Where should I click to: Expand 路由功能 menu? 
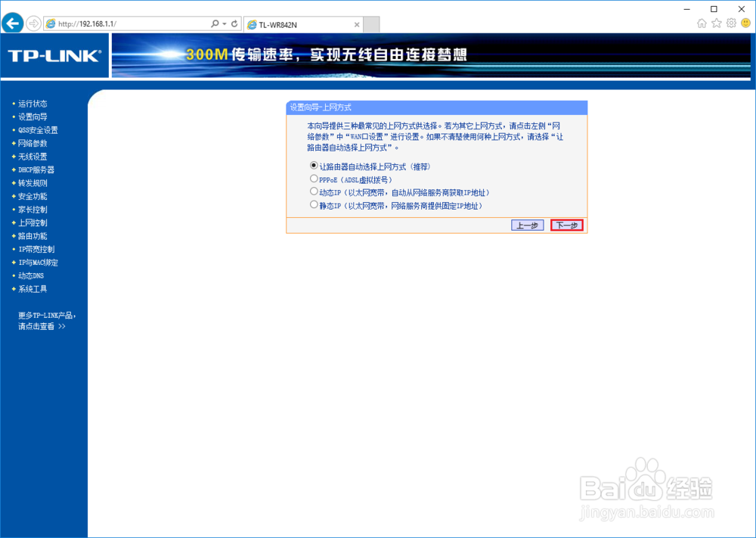(33, 236)
